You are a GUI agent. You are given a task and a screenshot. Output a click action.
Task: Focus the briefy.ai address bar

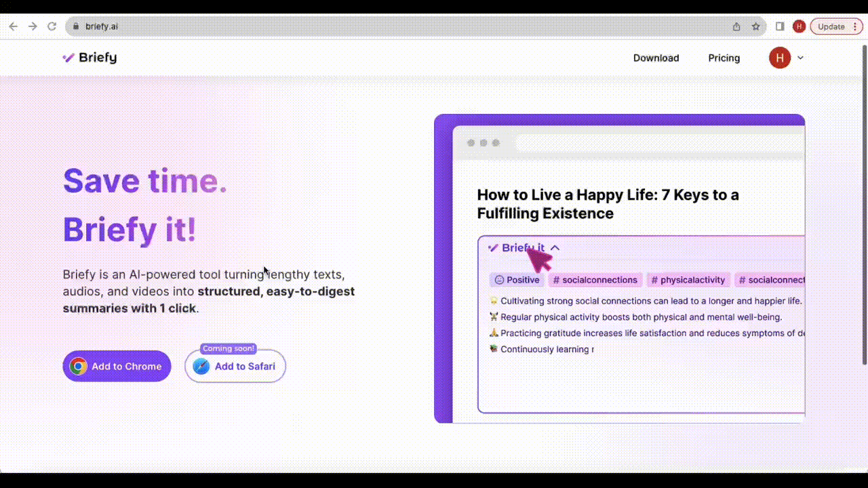pos(415,26)
